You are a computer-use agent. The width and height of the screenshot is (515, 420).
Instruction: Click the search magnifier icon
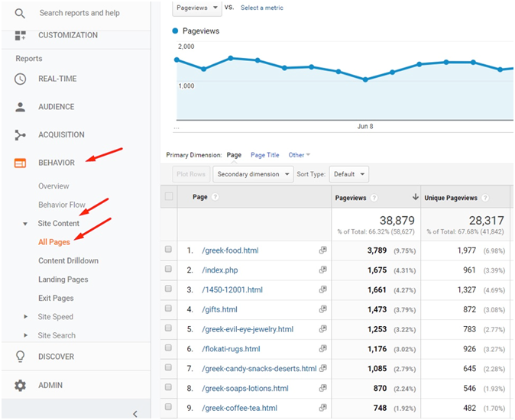tap(20, 13)
